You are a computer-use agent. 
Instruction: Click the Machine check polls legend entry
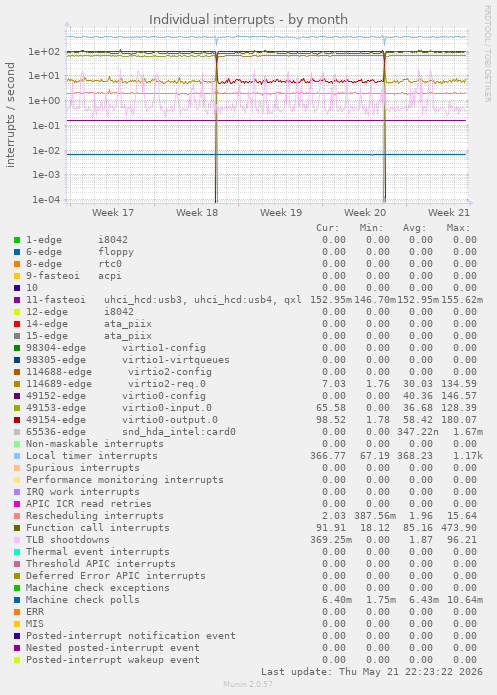82,600
